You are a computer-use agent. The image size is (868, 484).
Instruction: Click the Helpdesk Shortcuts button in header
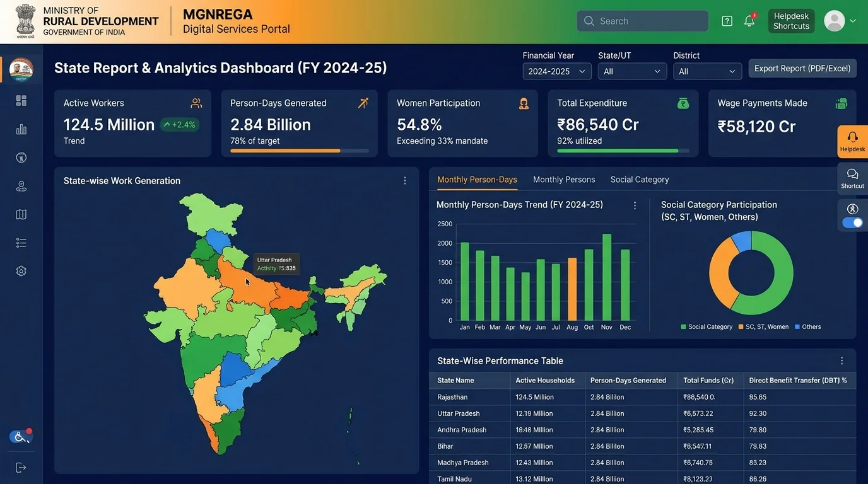coord(791,21)
